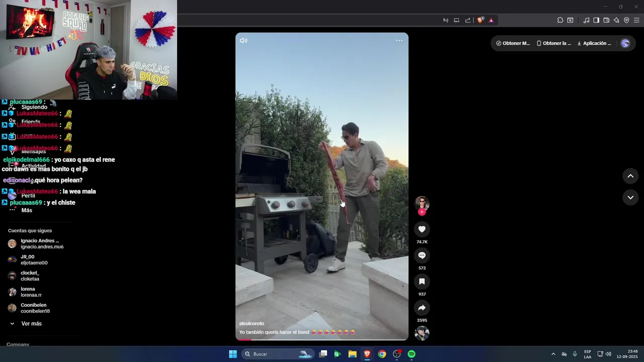Open the ESP LAA language switcher
Viewport: 644px width, 362px height.
588,354
